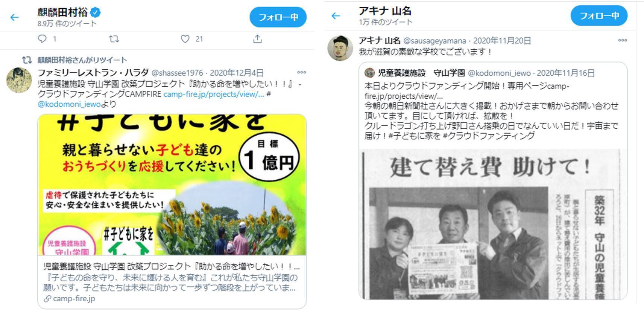
Task: Open アキナ 山名 avatar picture
Action: point(340,48)
